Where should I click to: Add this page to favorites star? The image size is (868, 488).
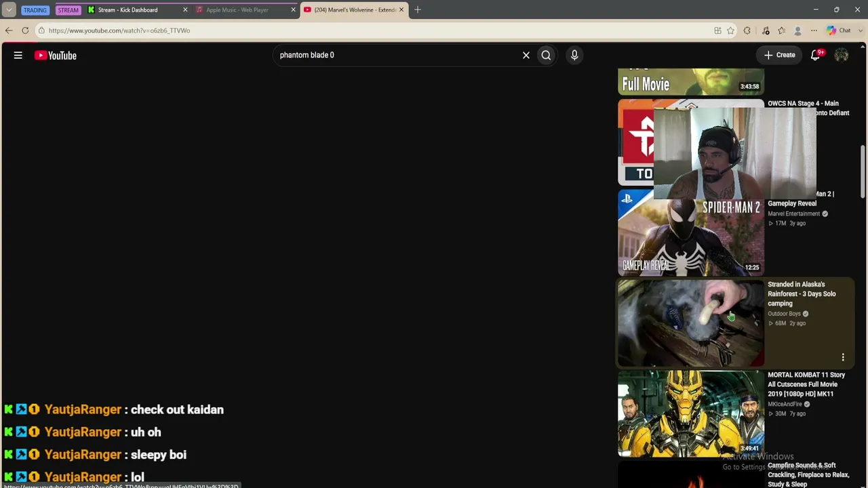pyautogui.click(x=730, y=30)
